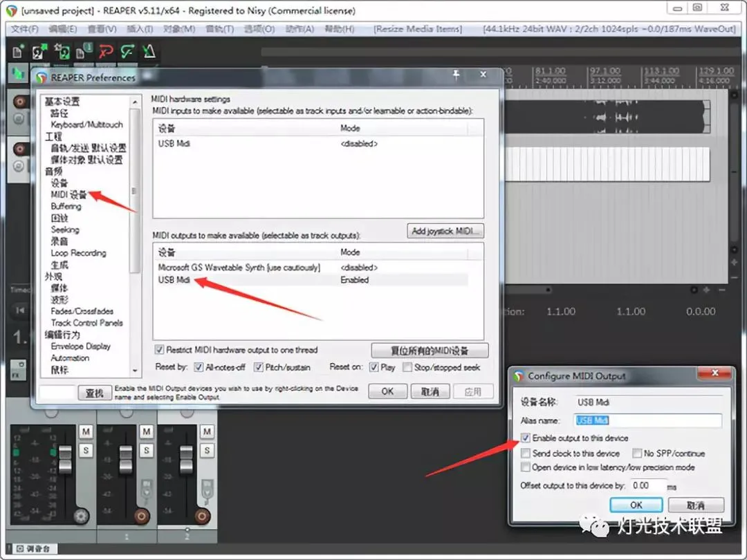Check No SPP/continue option
This screenshot has height=560, width=747.
click(637, 453)
